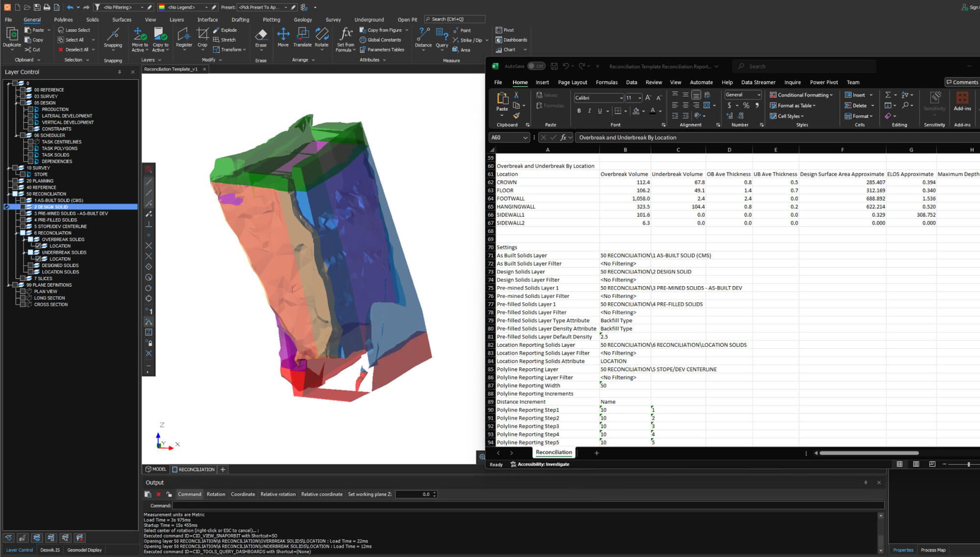The height and width of the screenshot is (557, 980).
Task: Click the Relative rotation output button
Action: pyautogui.click(x=278, y=494)
